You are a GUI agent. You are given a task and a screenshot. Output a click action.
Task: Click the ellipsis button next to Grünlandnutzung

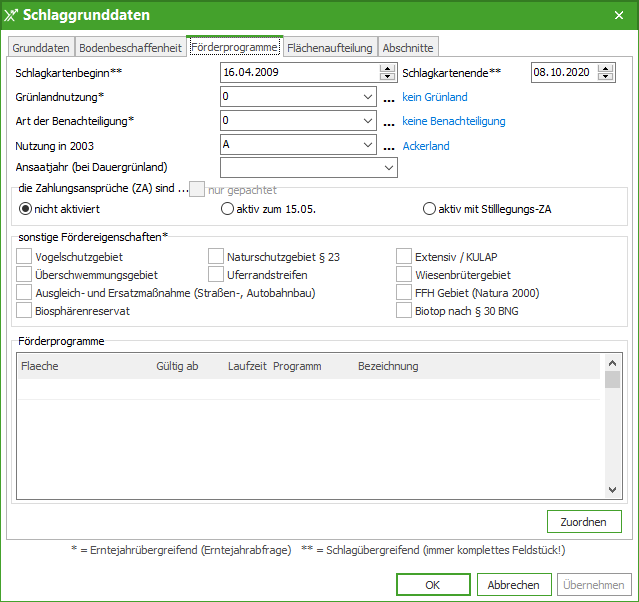[388, 98]
